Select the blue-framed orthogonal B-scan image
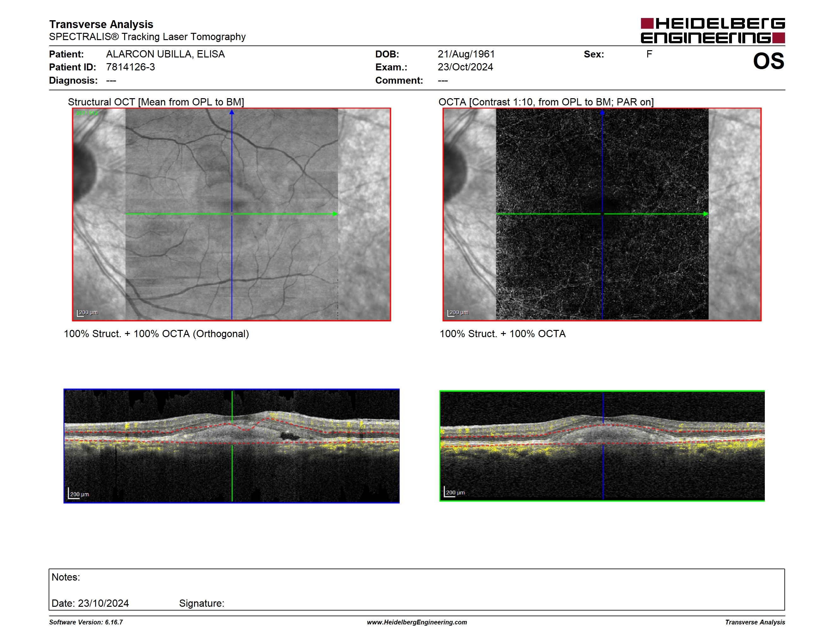Image resolution: width=834 pixels, height=644 pixels. (x=232, y=446)
